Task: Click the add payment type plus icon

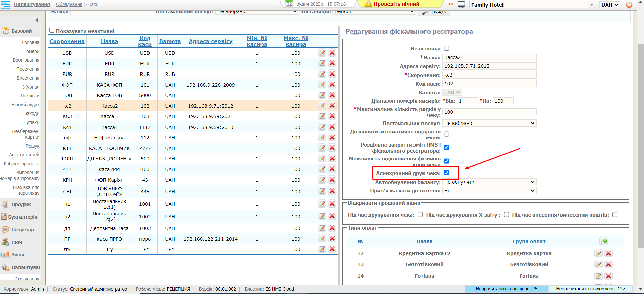Action: [x=604, y=241]
